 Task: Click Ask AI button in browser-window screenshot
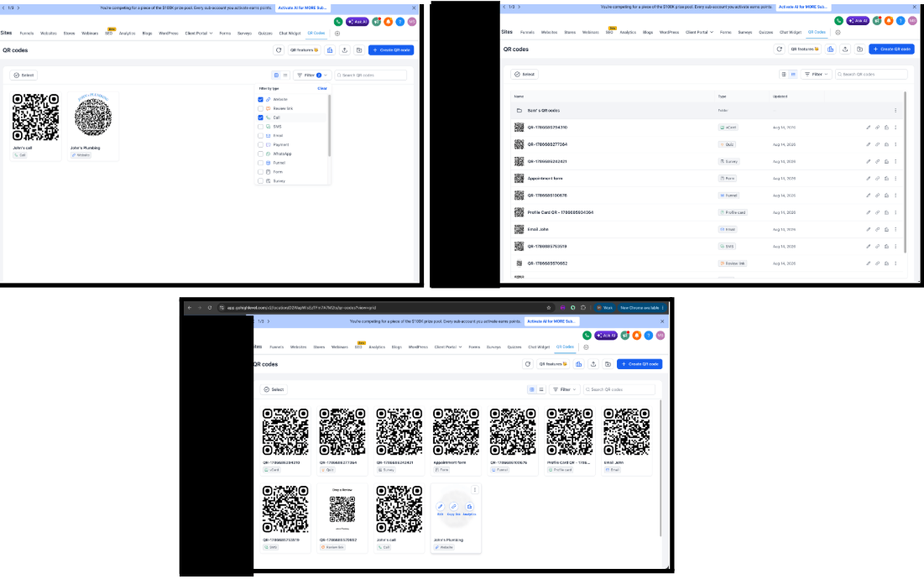(606, 336)
